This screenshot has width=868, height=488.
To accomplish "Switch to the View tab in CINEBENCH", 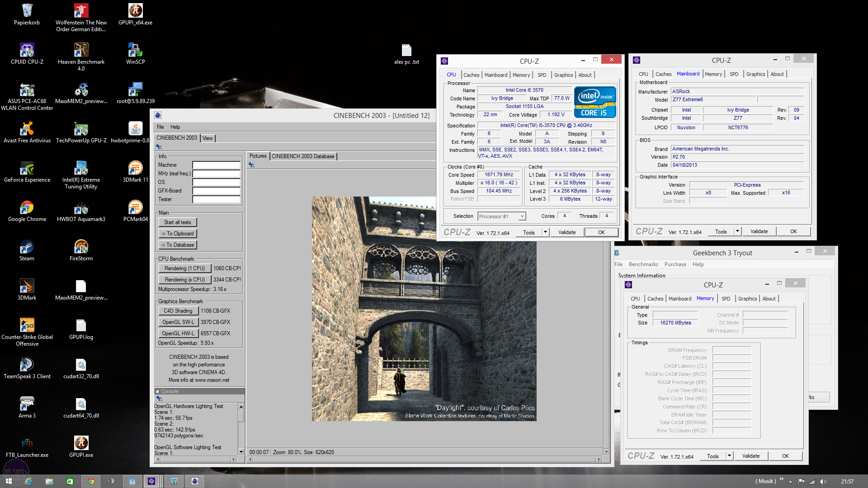I will [x=208, y=138].
